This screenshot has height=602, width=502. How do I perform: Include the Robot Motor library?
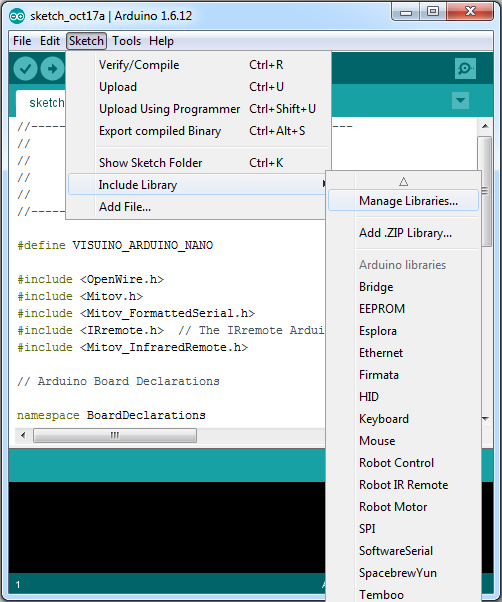pos(403,507)
